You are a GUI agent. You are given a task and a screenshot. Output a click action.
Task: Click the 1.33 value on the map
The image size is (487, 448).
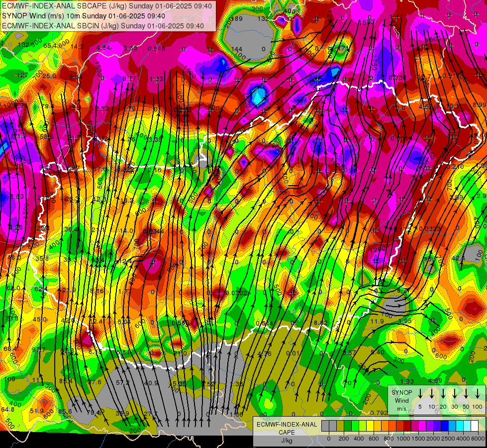click(156, 79)
